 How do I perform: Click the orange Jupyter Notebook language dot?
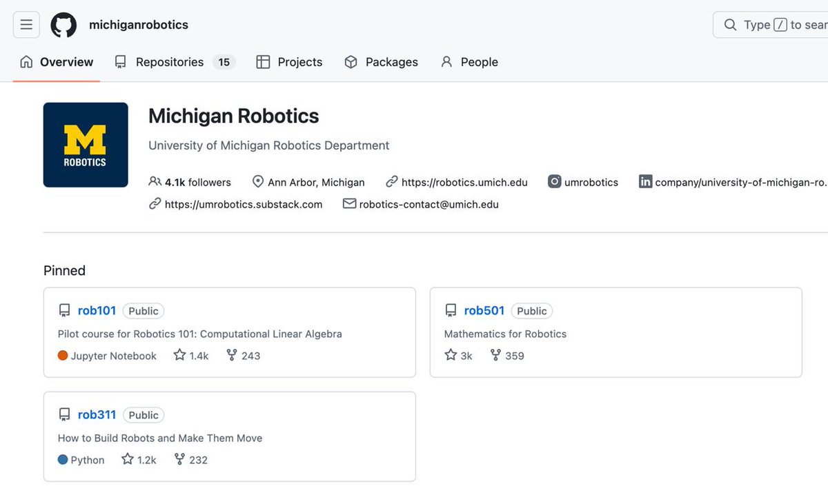[63, 356]
